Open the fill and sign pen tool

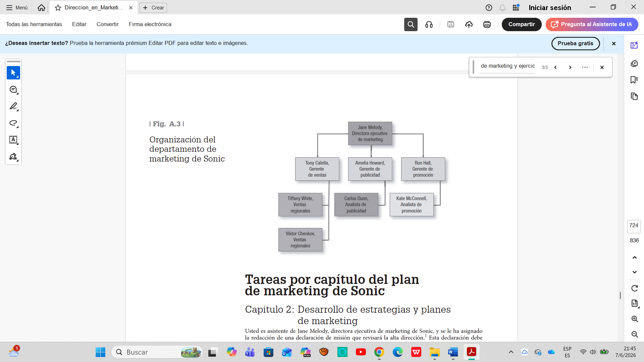pyautogui.click(x=13, y=157)
